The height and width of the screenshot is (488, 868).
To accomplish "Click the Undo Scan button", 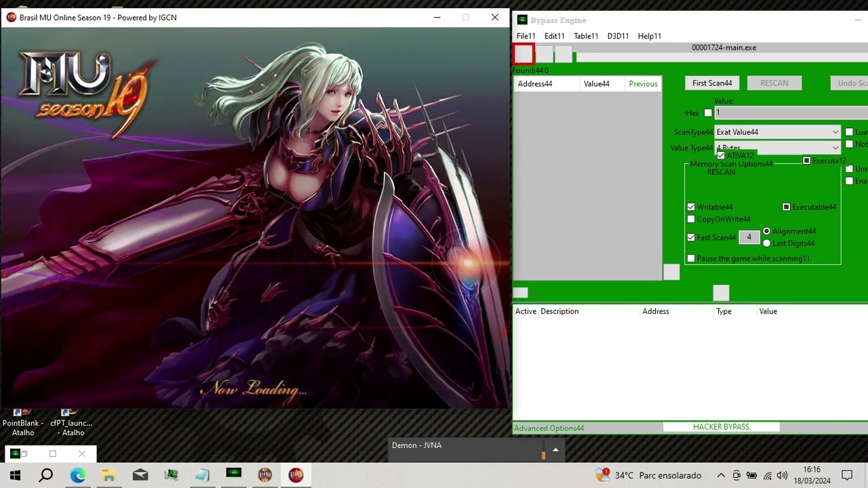I will coord(849,83).
